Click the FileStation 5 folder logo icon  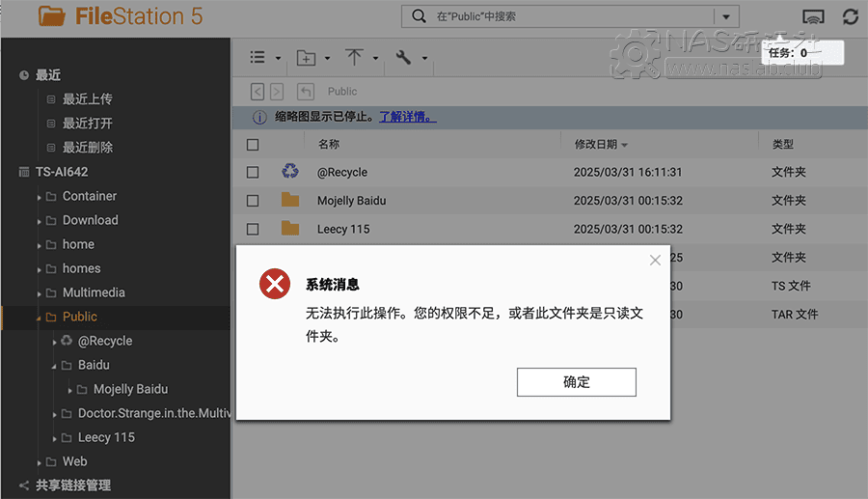pos(51,16)
